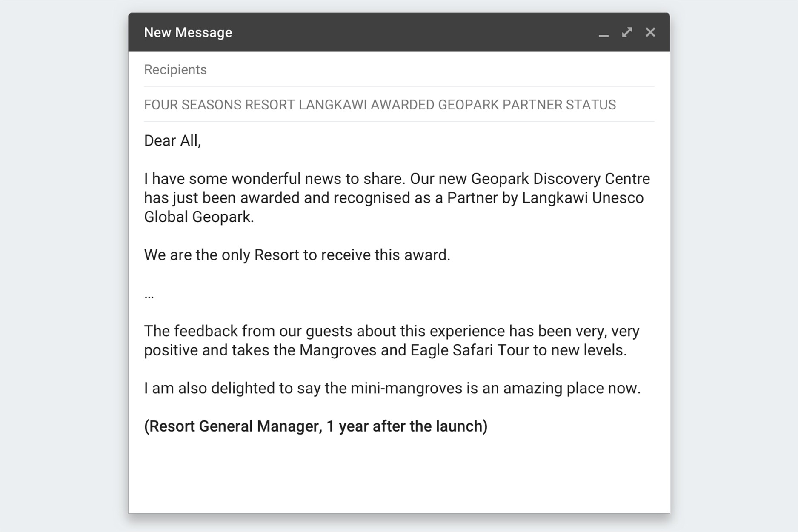
Task: Click 'Global Geopark.' in the message body
Action: coord(199,217)
